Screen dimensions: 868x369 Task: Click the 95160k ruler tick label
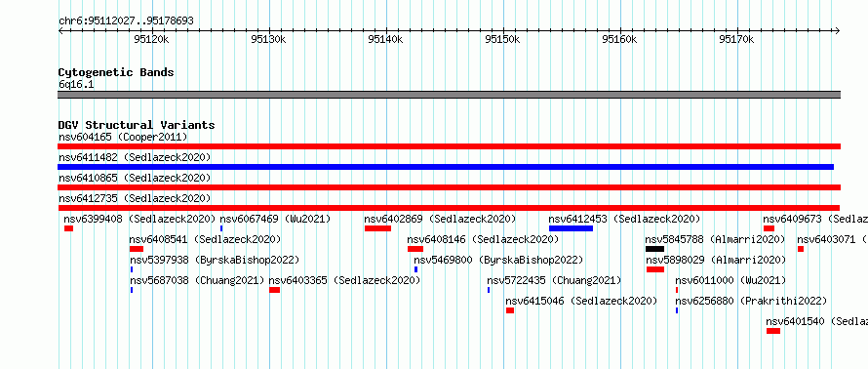coord(620,39)
